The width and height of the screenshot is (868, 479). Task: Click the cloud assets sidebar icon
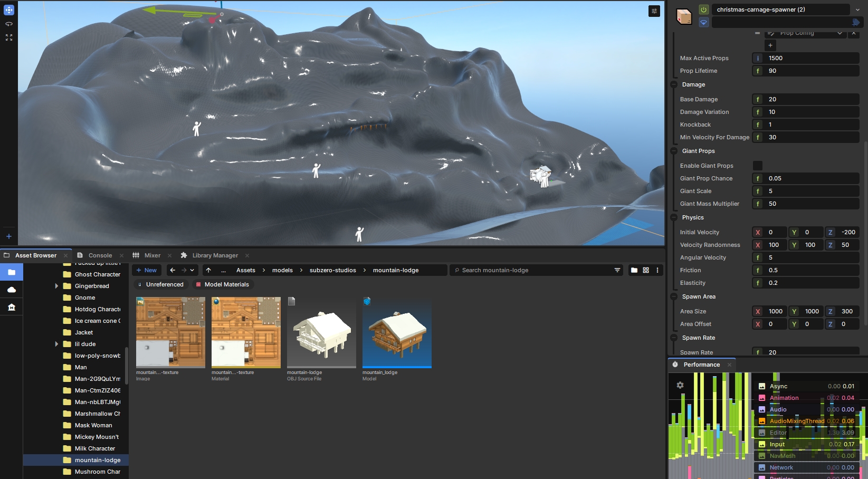(x=12, y=290)
